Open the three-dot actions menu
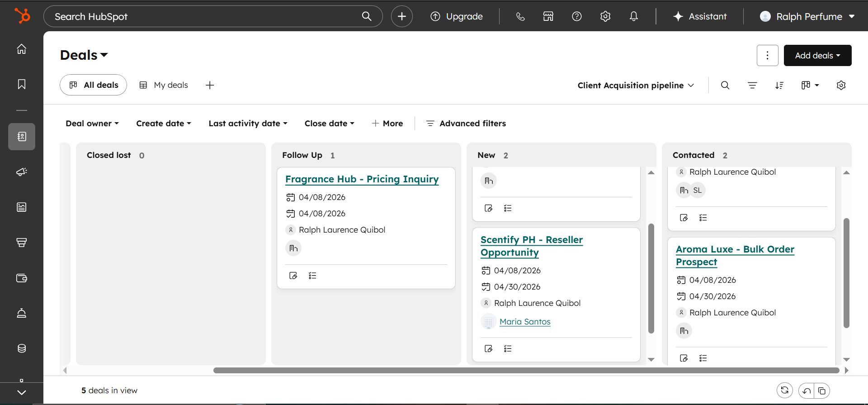This screenshot has height=405, width=868. tap(768, 55)
